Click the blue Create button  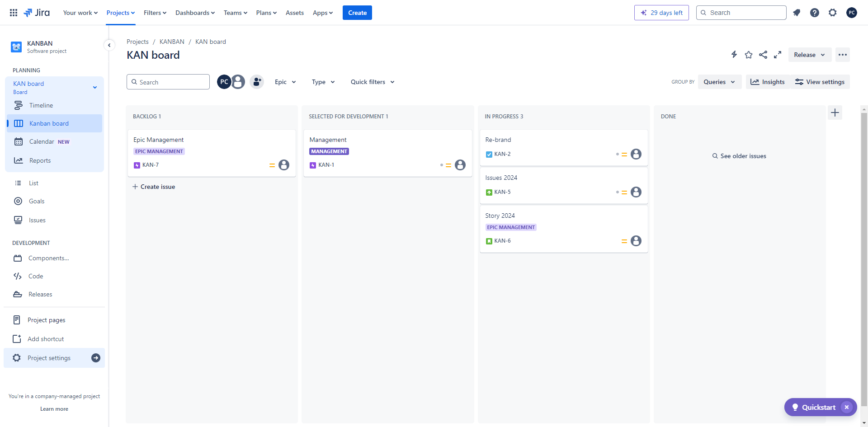click(357, 13)
